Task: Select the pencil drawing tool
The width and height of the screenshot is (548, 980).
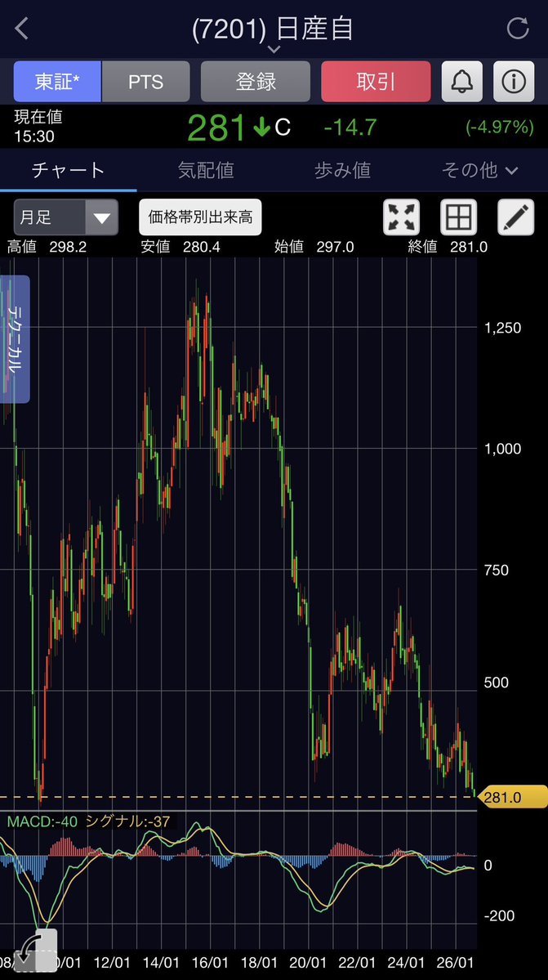Action: click(515, 217)
